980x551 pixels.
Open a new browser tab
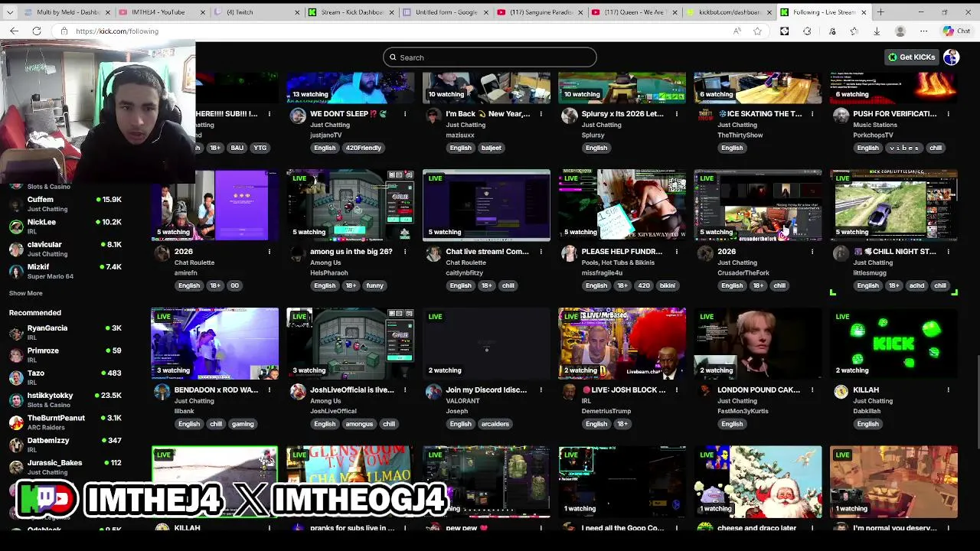(x=880, y=12)
